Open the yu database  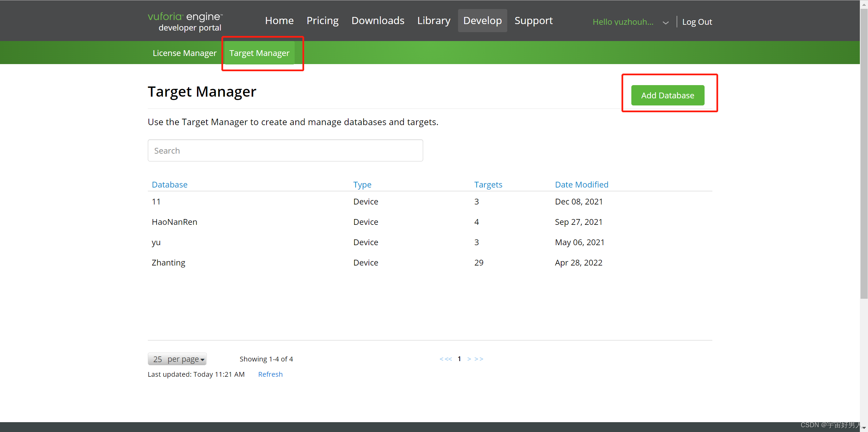[x=157, y=242]
